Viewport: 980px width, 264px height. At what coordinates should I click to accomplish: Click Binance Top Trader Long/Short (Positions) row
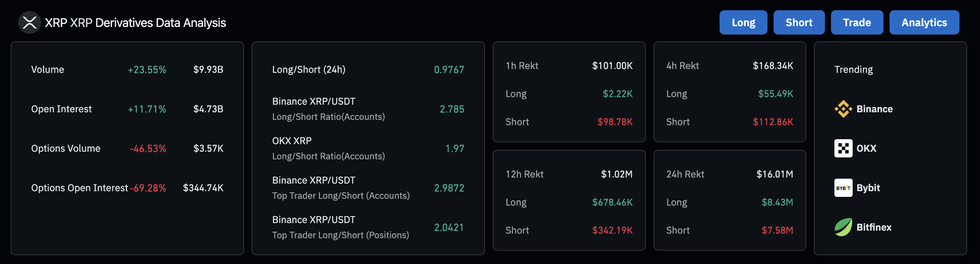click(x=368, y=228)
